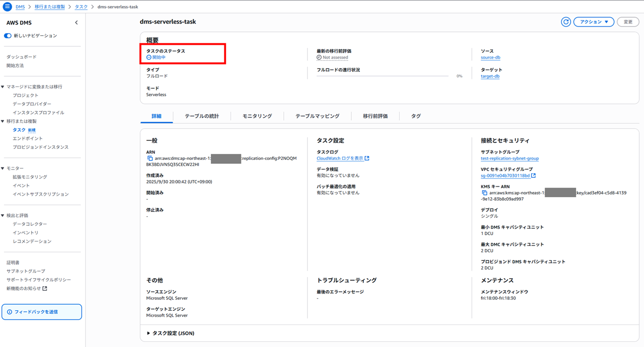
Task: Open イベントサブスクリプション in sidebar
Action: pyautogui.click(x=40, y=194)
